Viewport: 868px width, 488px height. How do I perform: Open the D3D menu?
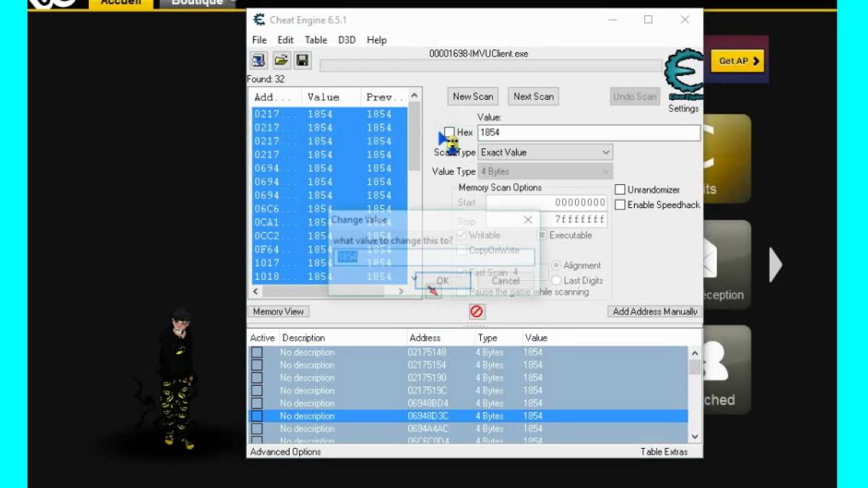click(347, 40)
